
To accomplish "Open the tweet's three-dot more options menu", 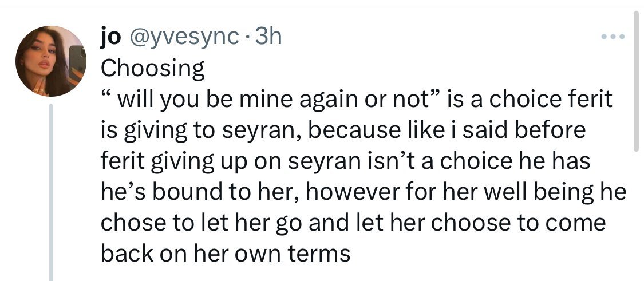I will pos(613,38).
